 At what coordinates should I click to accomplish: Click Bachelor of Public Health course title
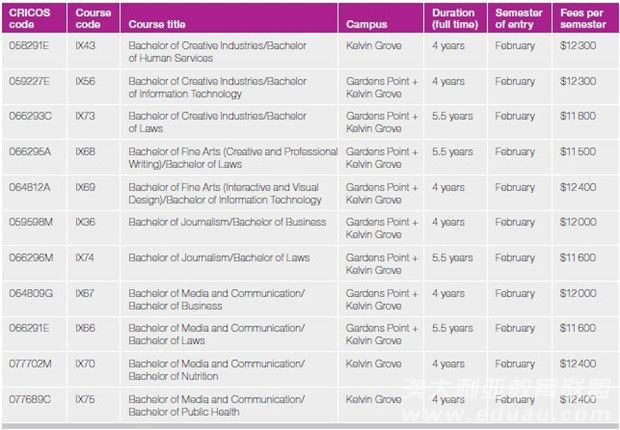click(x=216, y=405)
